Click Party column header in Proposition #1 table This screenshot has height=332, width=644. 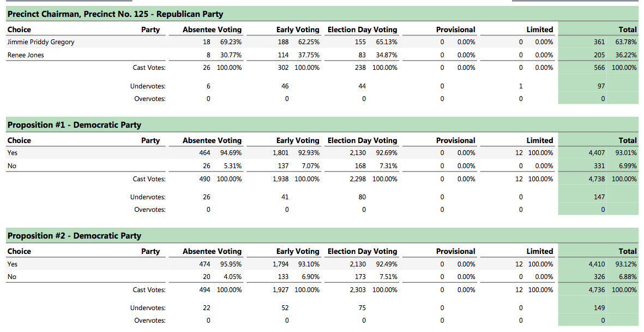click(151, 140)
